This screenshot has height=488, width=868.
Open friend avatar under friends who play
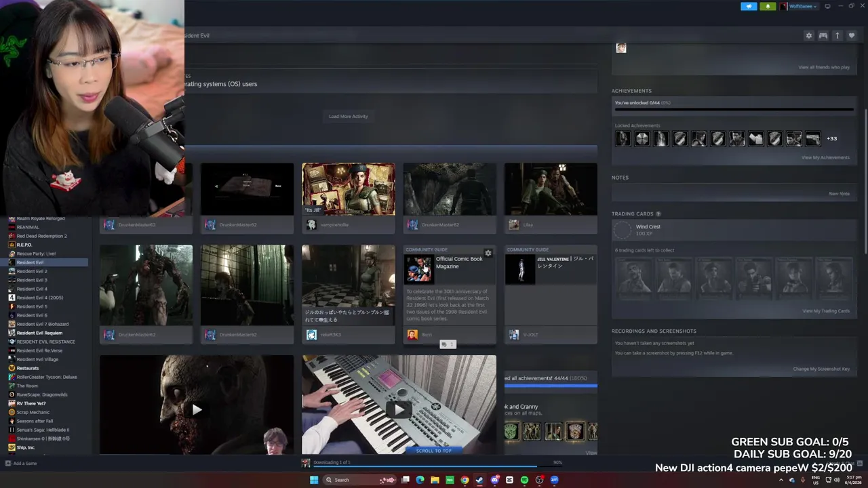tap(620, 47)
